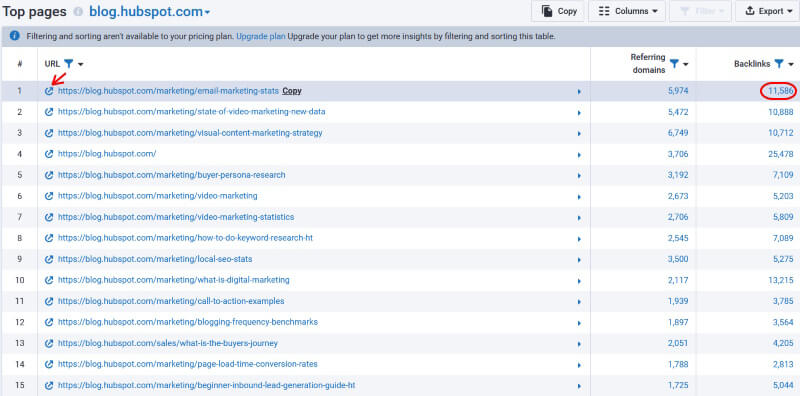Open the blog.hubspot.com domain dropdown
This screenshot has height=396, width=800.
click(x=149, y=12)
